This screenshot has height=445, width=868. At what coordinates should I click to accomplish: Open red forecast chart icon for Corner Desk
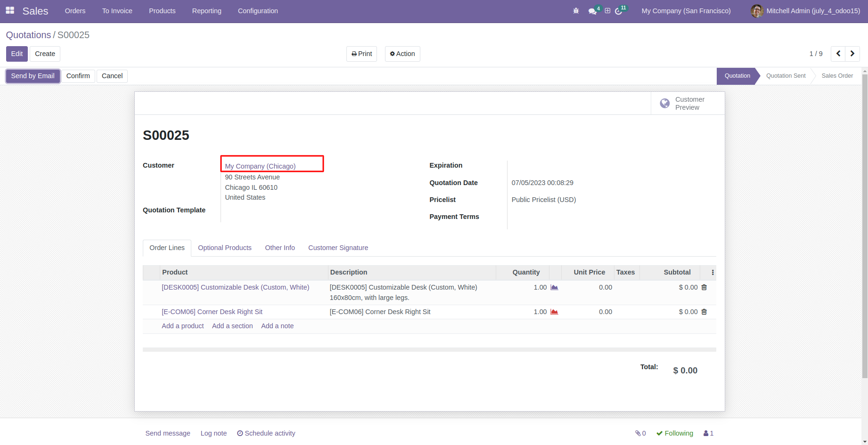554,312
